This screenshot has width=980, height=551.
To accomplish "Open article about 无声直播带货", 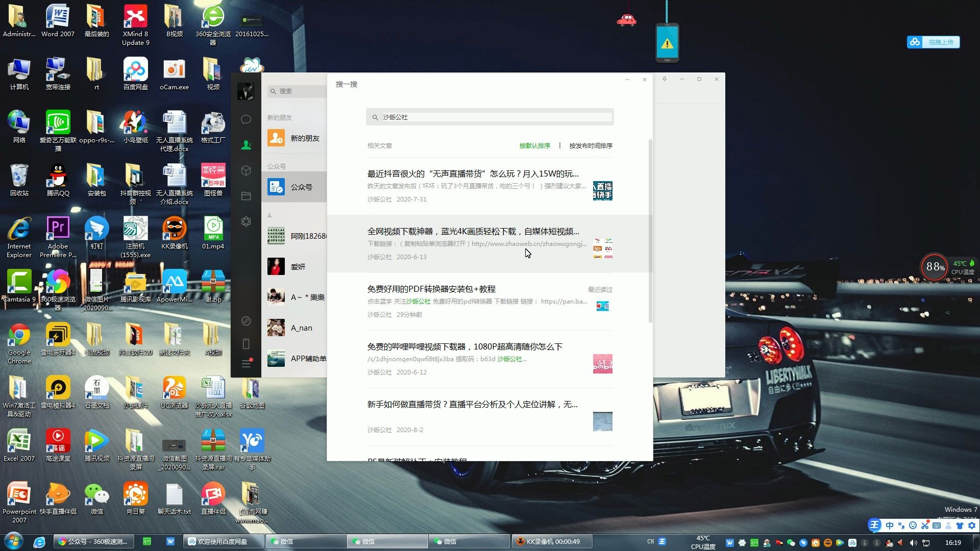I will pos(489,186).
